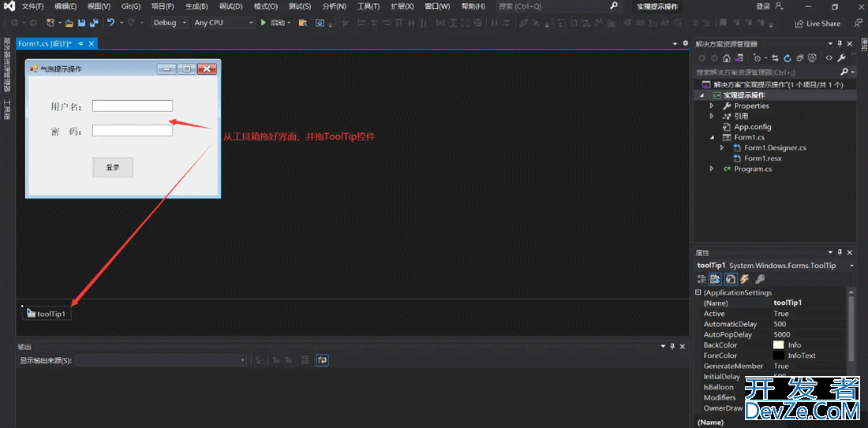
Task: Click the ForeColor InfoText color swatch
Action: (778, 355)
